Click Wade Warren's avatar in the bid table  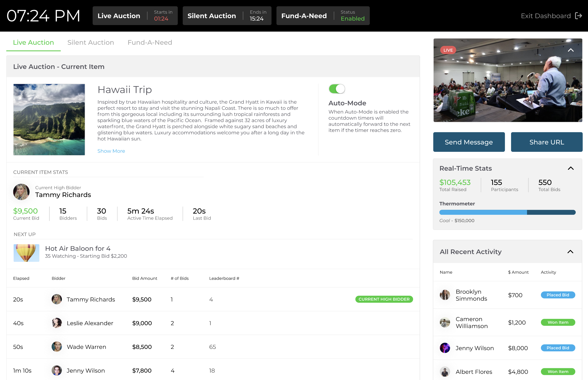57,347
